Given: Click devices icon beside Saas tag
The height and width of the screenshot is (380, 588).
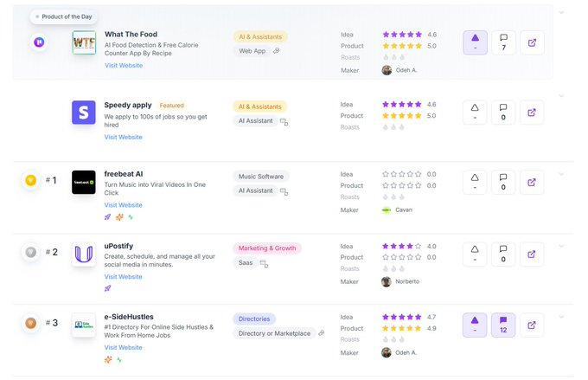Looking at the screenshot, I should (264, 264).
